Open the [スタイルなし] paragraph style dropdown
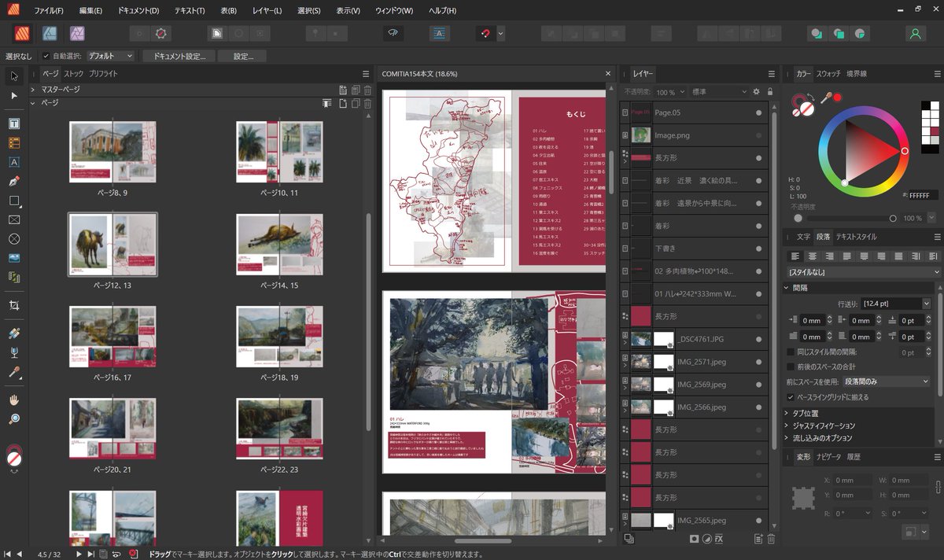The width and height of the screenshot is (944, 560). pos(864,272)
